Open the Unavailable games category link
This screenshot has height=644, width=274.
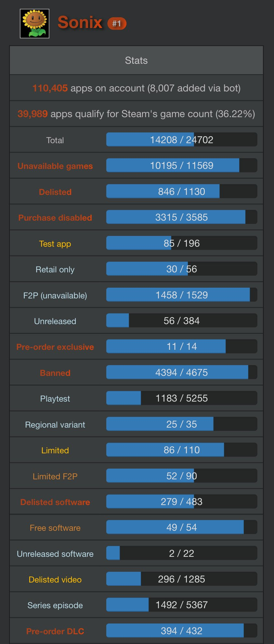tap(55, 166)
